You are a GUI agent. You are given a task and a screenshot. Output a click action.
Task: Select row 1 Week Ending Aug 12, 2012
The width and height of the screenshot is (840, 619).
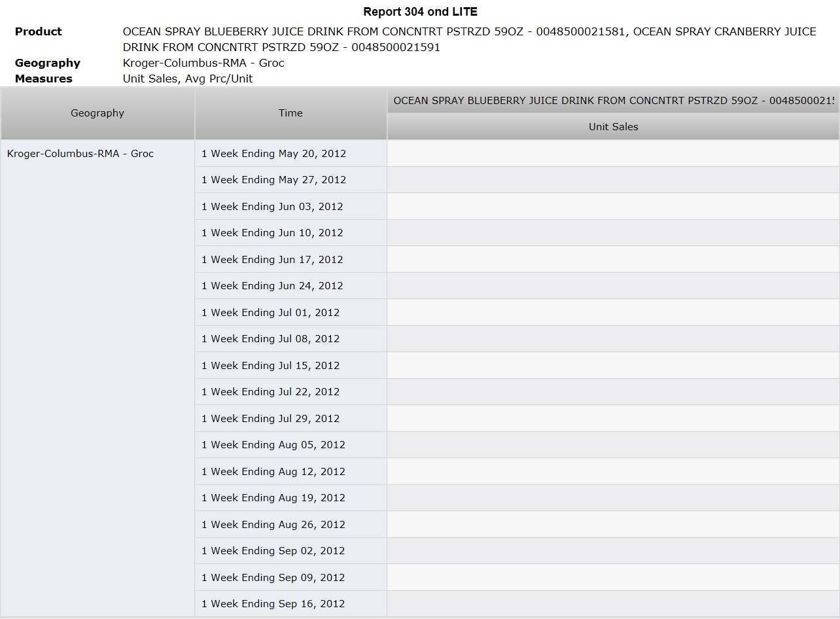click(290, 472)
